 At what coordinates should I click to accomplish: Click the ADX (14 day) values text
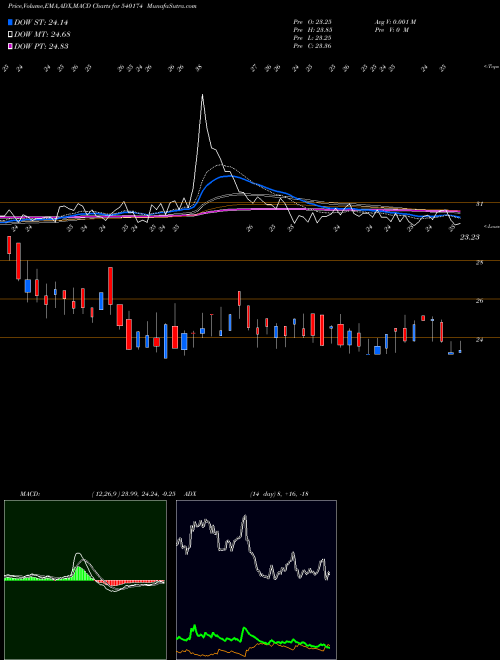(x=279, y=494)
